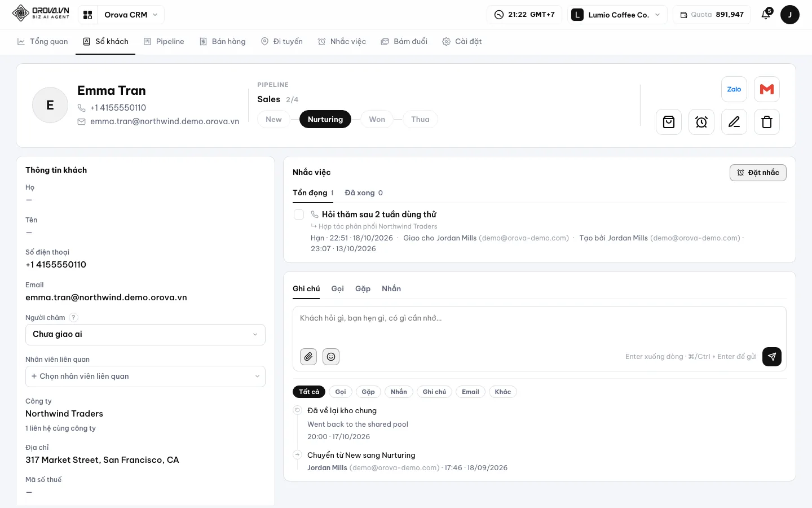Edit contact with the pencil icon
Screen dimensions: 812x508
(734, 122)
